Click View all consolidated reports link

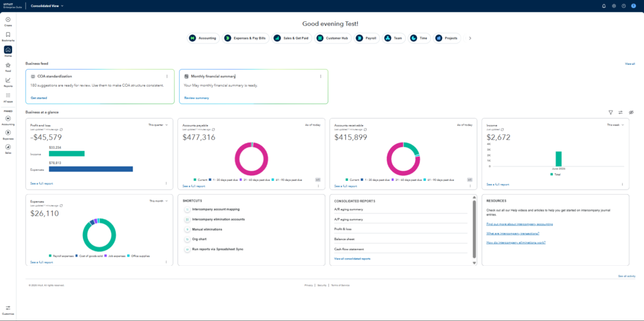tap(352, 259)
